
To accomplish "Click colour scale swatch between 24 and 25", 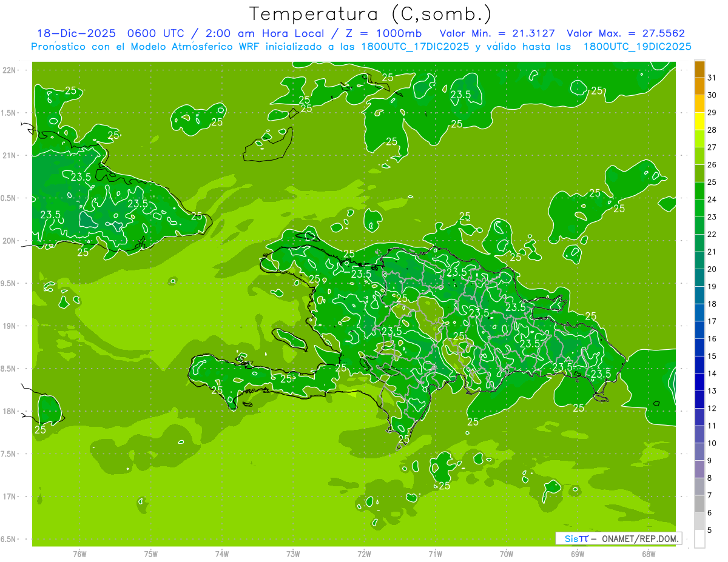I will (x=699, y=190).
